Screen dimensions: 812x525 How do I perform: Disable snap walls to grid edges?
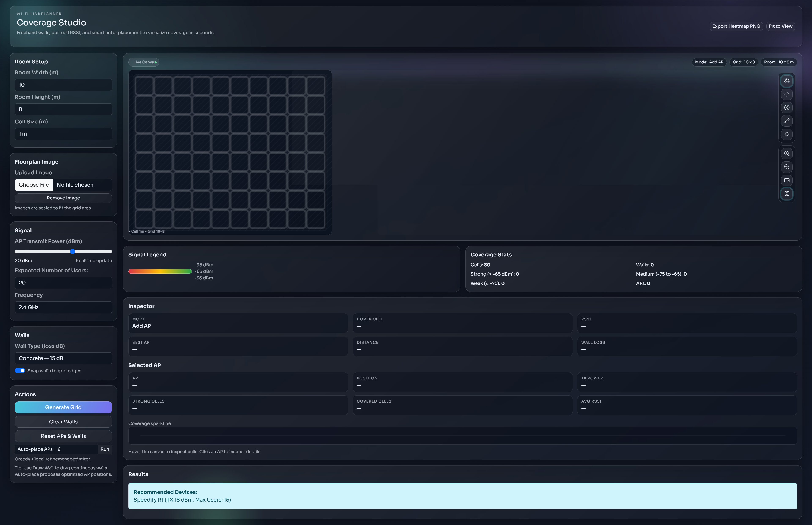click(20, 371)
